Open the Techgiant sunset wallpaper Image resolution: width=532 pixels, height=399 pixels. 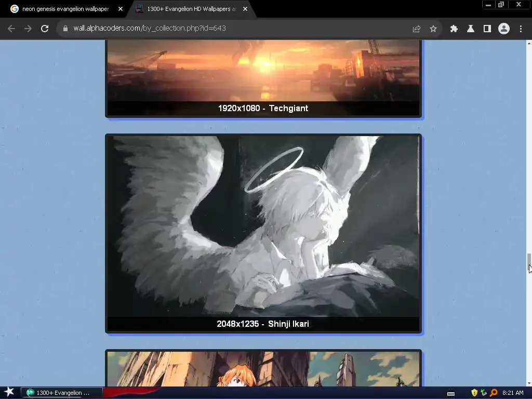pos(263,71)
